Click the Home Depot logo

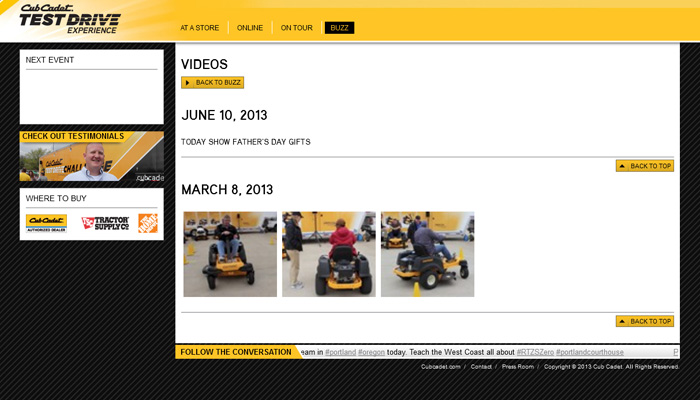click(x=148, y=223)
